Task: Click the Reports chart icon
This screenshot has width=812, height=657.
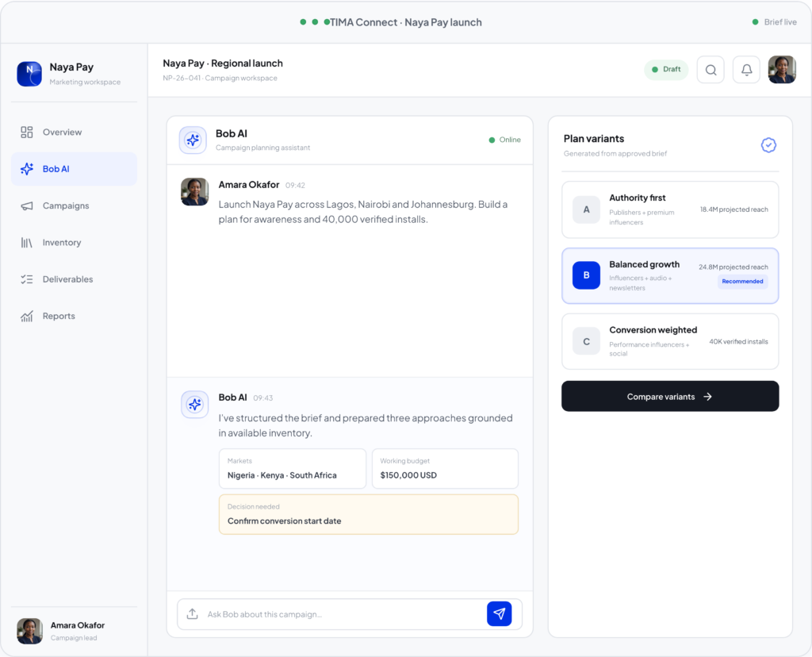Action: pyautogui.click(x=26, y=316)
